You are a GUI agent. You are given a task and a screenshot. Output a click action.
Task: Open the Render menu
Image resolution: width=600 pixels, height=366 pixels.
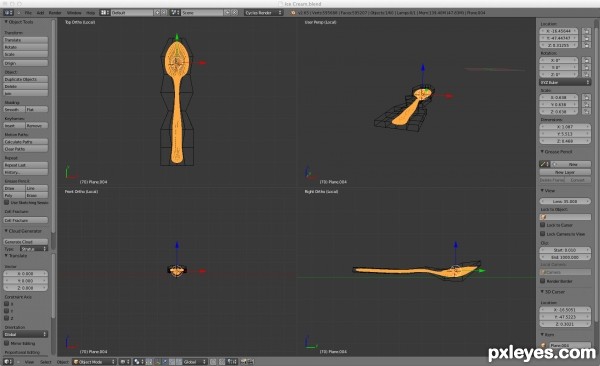click(x=55, y=13)
